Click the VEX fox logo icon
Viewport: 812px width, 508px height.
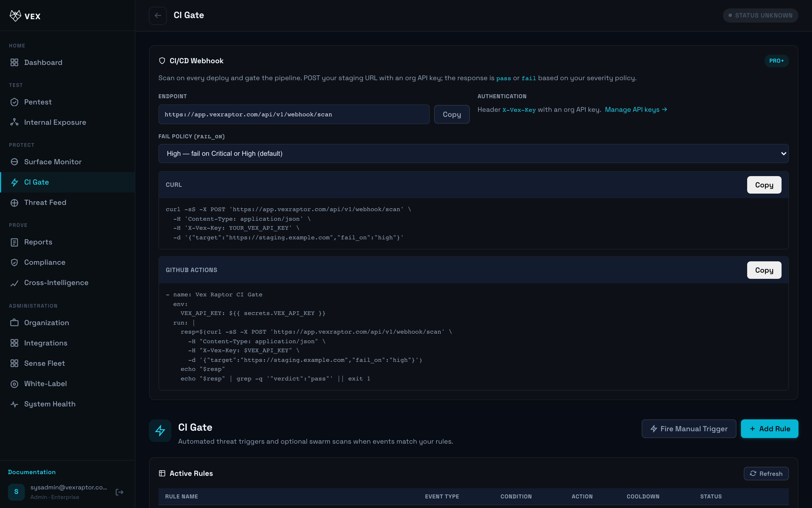(x=16, y=16)
